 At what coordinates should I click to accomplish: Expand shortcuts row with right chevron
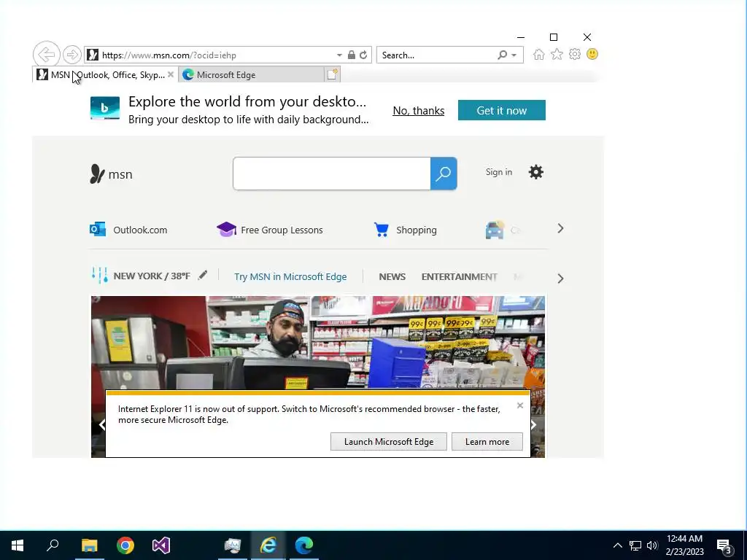(x=560, y=228)
